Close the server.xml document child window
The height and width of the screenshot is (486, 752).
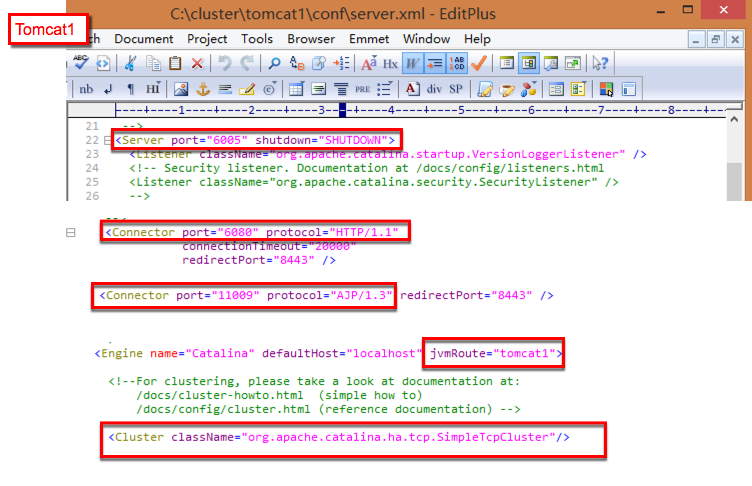[735, 39]
